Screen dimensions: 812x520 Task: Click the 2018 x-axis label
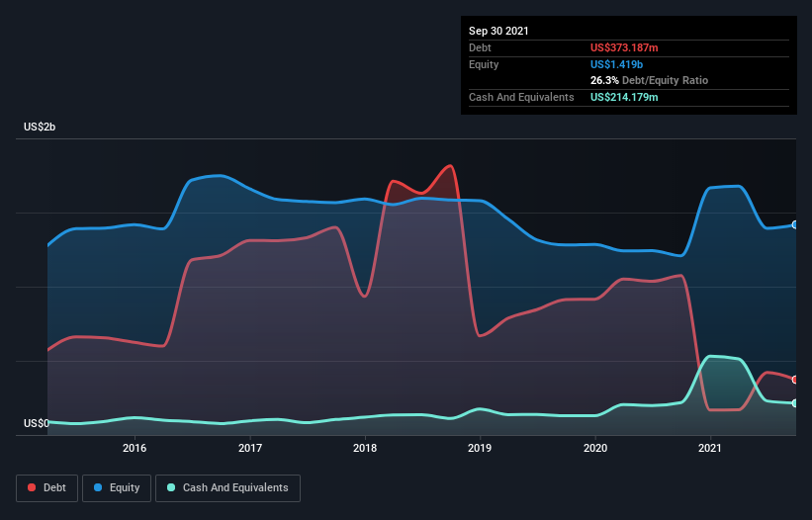pyautogui.click(x=365, y=448)
